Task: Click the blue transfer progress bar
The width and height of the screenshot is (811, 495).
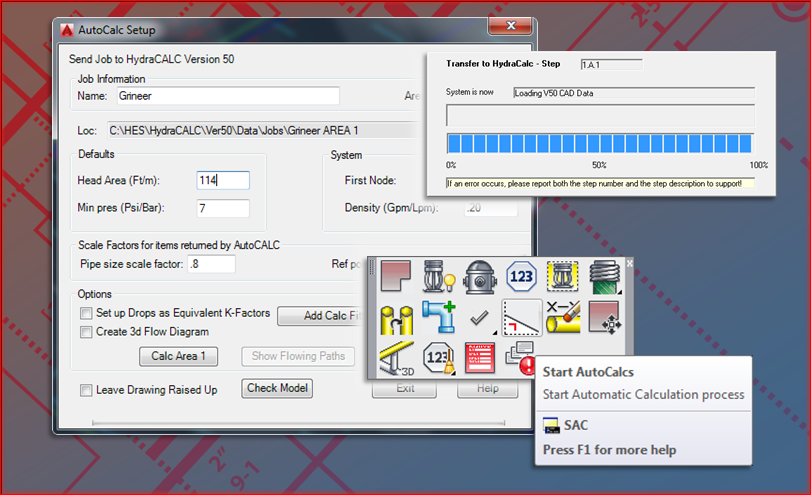Action: [598, 143]
